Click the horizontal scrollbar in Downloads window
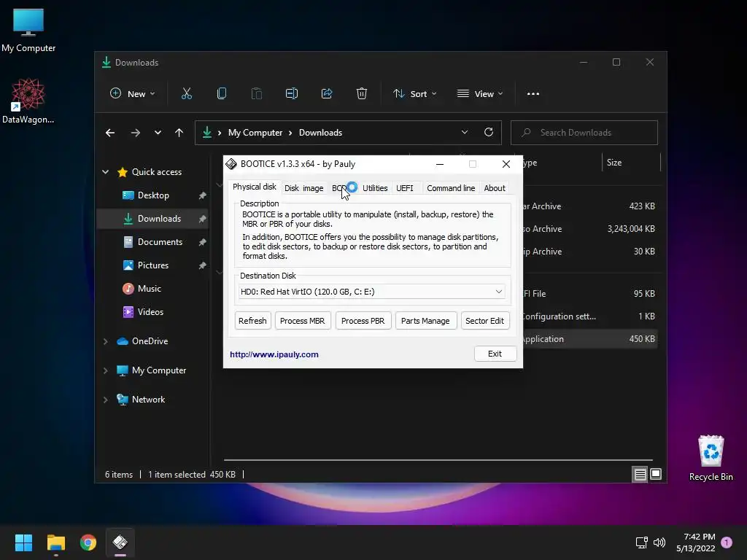This screenshot has height=560, width=747. [x=438, y=460]
